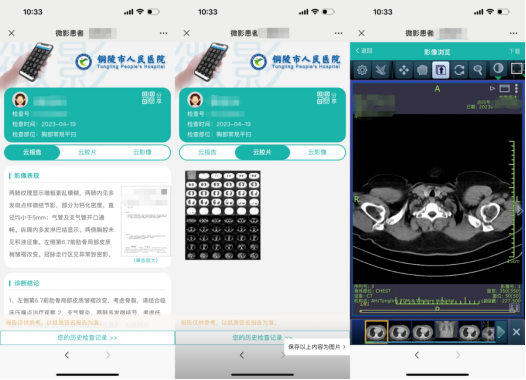The height and width of the screenshot is (380, 526).
Task: Click the slice slider below the CT image
Action: pos(436,311)
